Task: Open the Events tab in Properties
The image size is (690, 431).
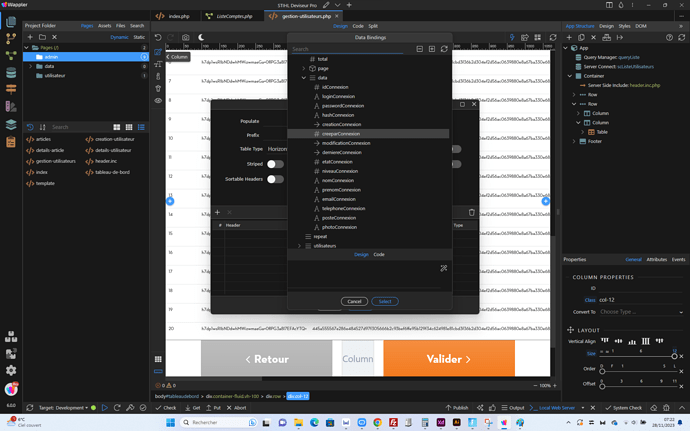Action: pos(678,260)
